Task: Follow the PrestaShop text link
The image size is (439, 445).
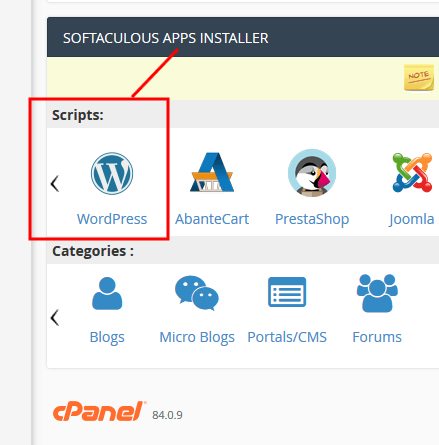Action: [312, 219]
